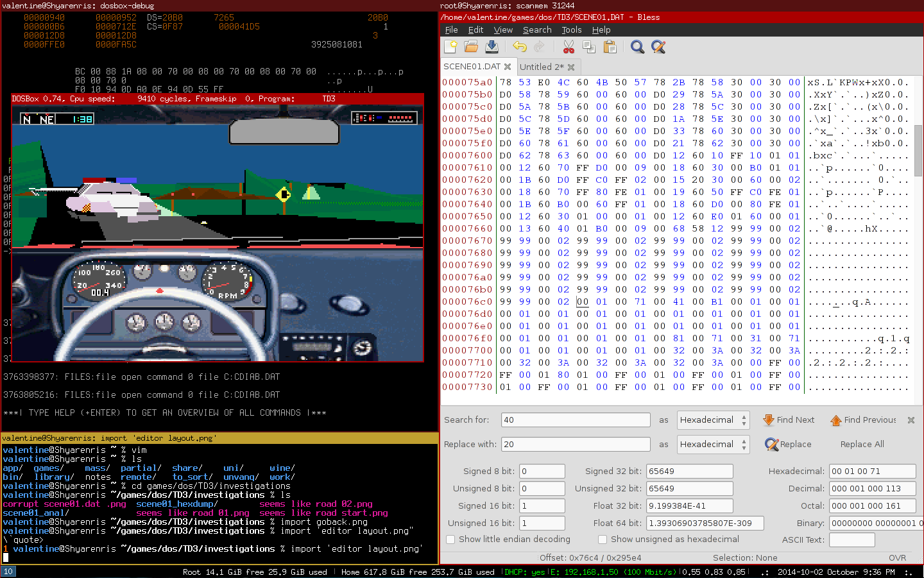Click the Cut scissors icon
Screen dimensions: 924x578
[x=569, y=46]
